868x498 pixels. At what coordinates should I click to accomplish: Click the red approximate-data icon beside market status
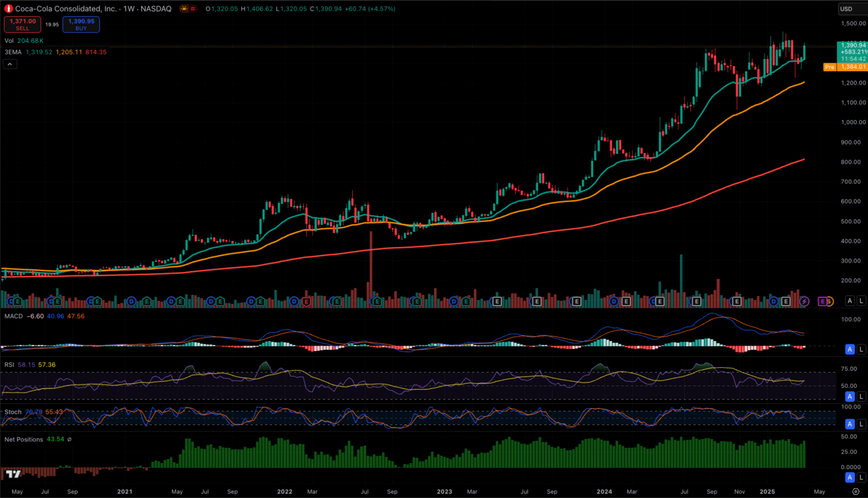(193, 9)
